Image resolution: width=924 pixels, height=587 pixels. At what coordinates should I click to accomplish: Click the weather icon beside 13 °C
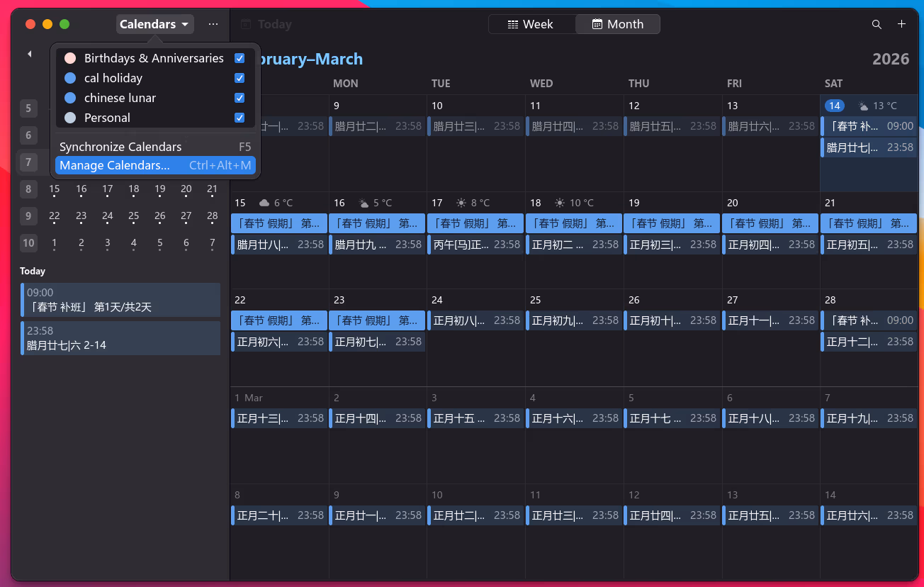[x=863, y=105]
